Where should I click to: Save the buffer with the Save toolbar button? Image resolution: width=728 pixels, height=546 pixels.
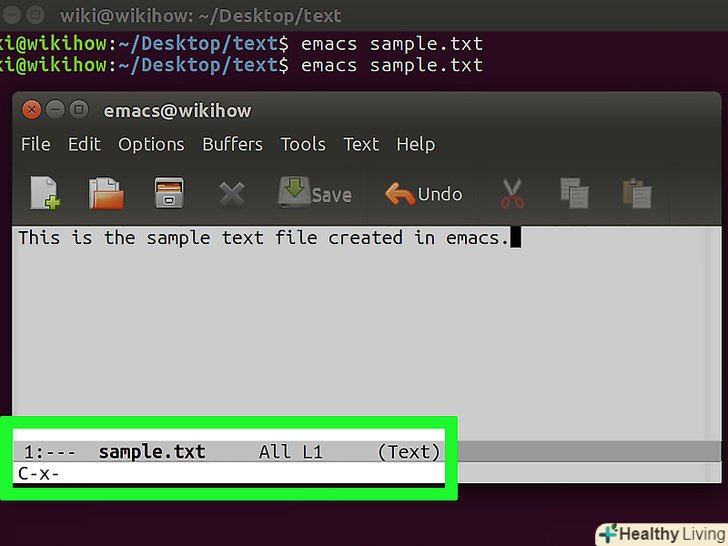315,193
